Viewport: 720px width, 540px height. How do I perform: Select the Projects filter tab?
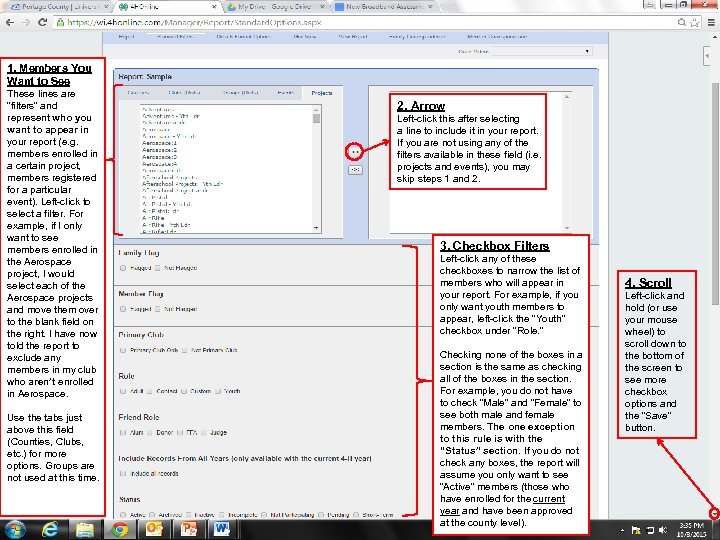[322, 93]
